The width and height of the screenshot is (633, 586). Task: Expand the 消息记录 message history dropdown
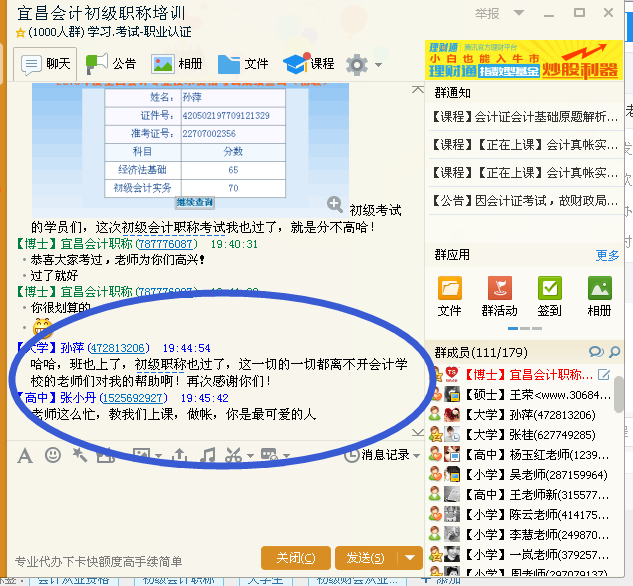[416, 456]
